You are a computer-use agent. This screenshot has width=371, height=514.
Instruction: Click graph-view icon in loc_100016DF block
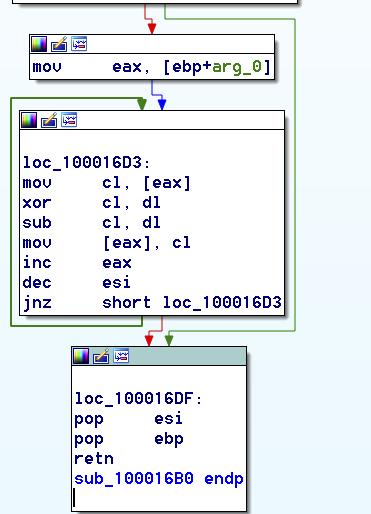pos(121,356)
